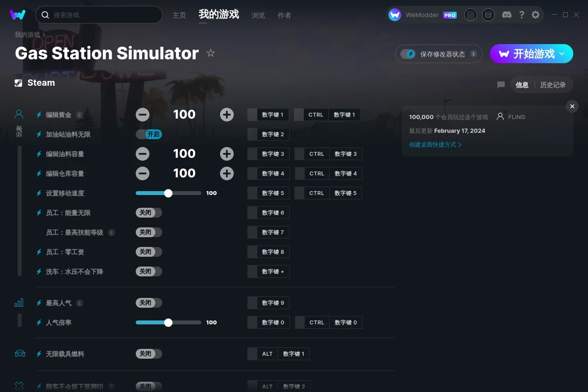Open dropdown arrow on 开始游戏 button
This screenshot has height=392, width=588.
(x=562, y=53)
